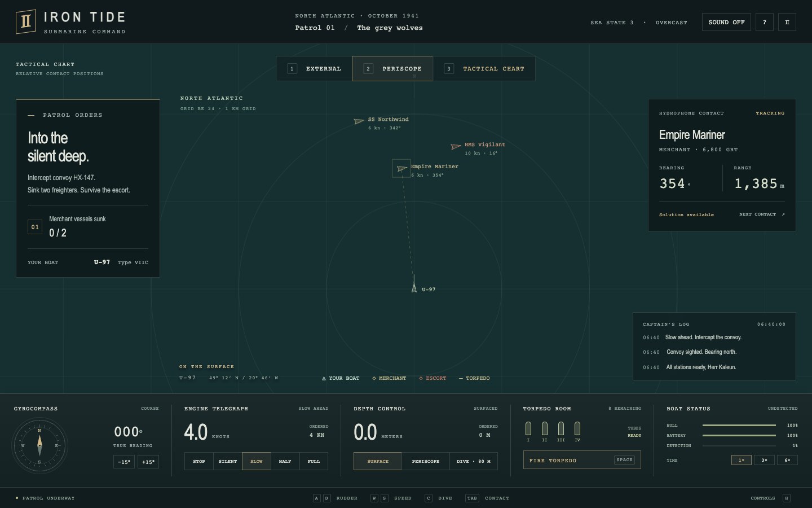Click the 01 objective number badge
The image size is (812, 508).
pos(35,227)
